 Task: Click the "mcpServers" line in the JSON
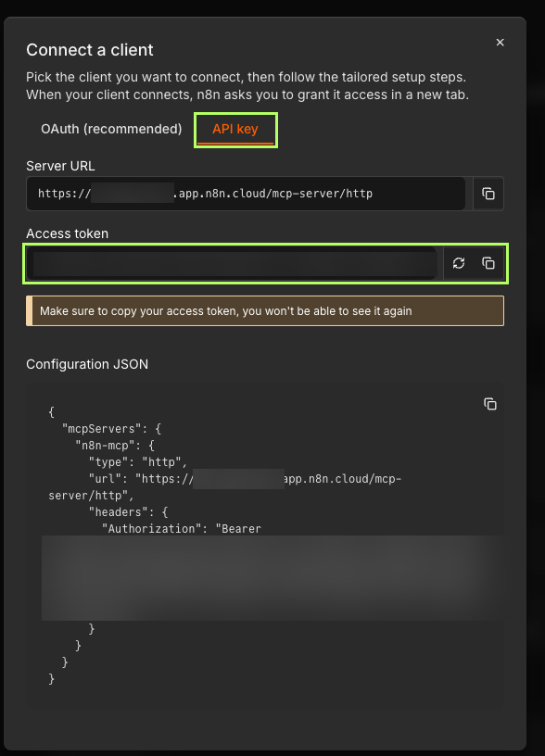tap(111, 429)
